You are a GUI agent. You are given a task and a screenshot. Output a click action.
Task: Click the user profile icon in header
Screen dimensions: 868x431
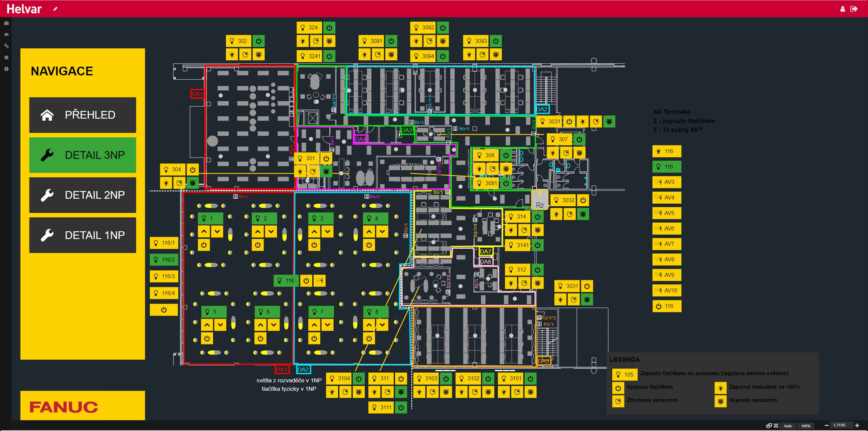[x=842, y=9]
